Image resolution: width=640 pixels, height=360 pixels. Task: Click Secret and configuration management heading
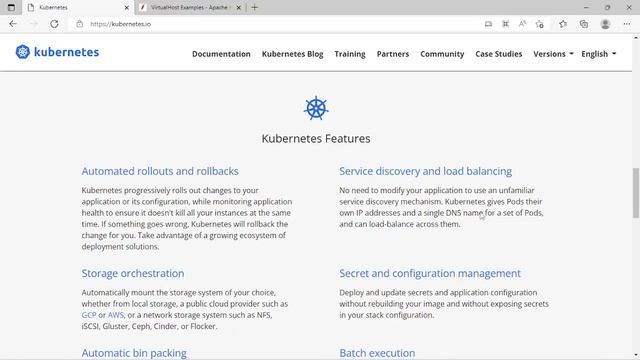coord(430,273)
